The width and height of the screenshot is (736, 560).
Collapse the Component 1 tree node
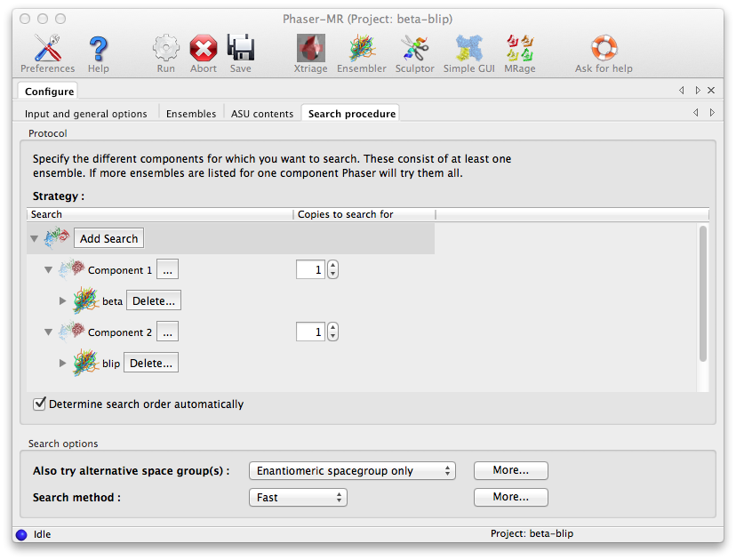pos(49,270)
